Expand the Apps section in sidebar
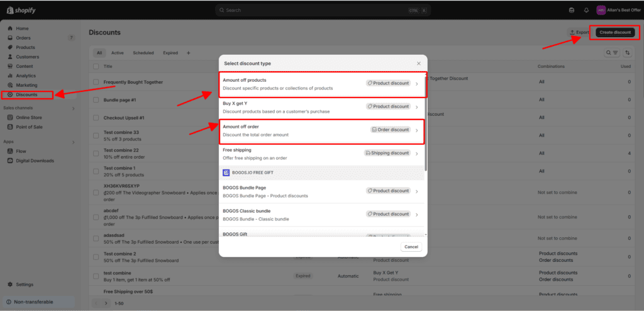 (73, 142)
